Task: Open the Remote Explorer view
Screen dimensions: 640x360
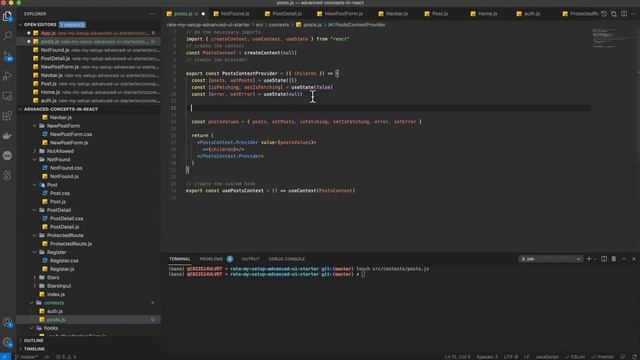Action: point(7,96)
